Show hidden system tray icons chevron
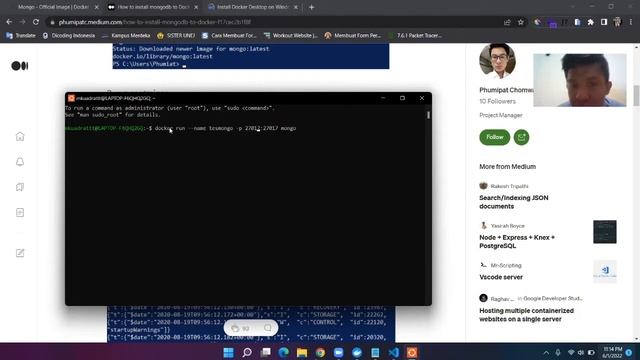 [546, 352]
